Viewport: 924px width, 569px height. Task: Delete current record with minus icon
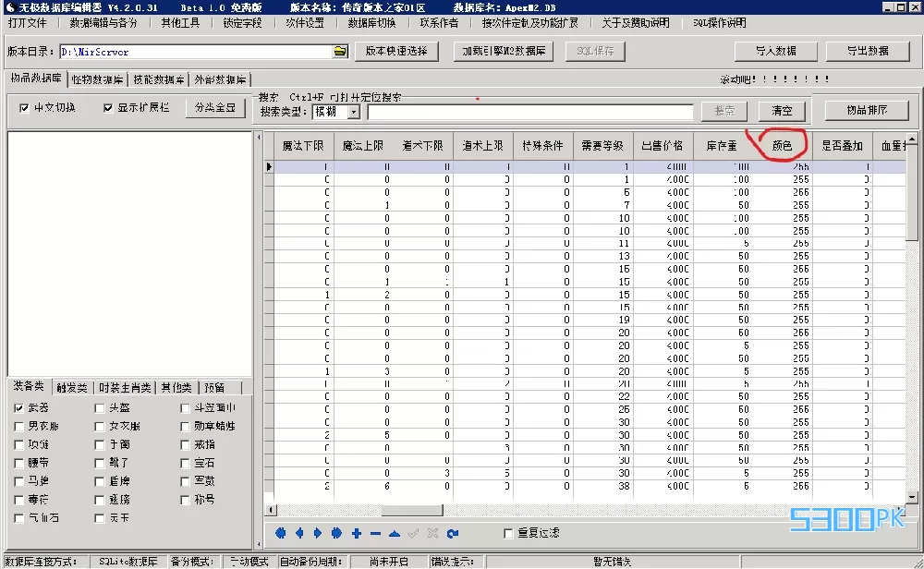click(x=375, y=533)
